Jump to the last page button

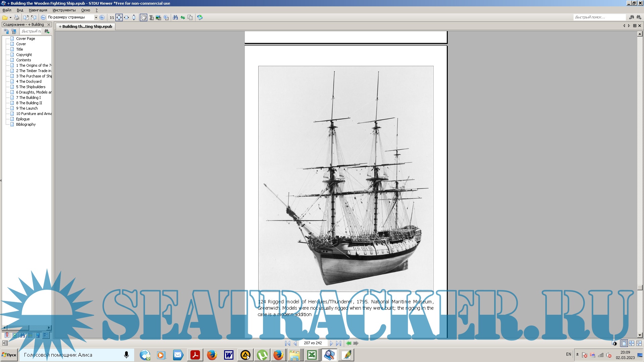coord(338,343)
